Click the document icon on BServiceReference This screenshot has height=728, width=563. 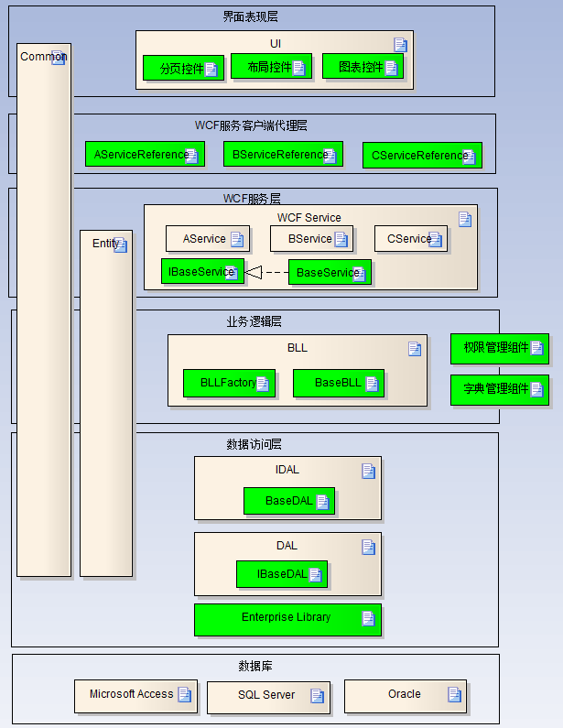(330, 156)
